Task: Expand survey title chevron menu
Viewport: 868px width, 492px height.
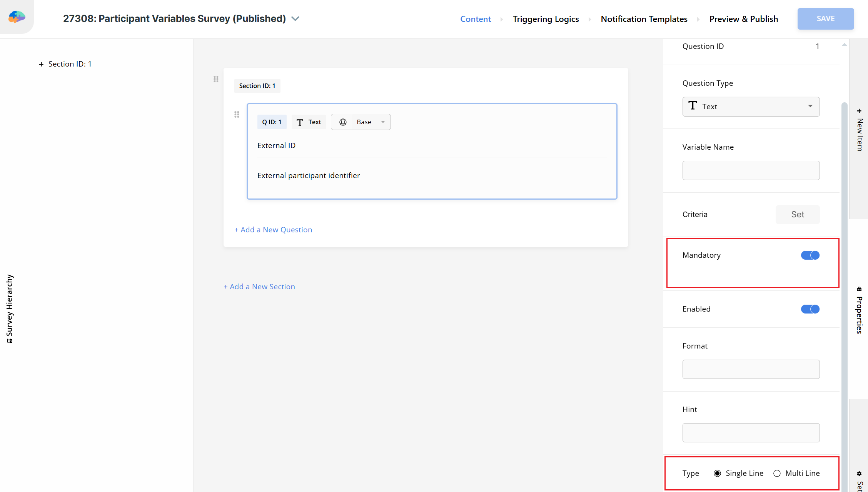Action: pos(295,18)
